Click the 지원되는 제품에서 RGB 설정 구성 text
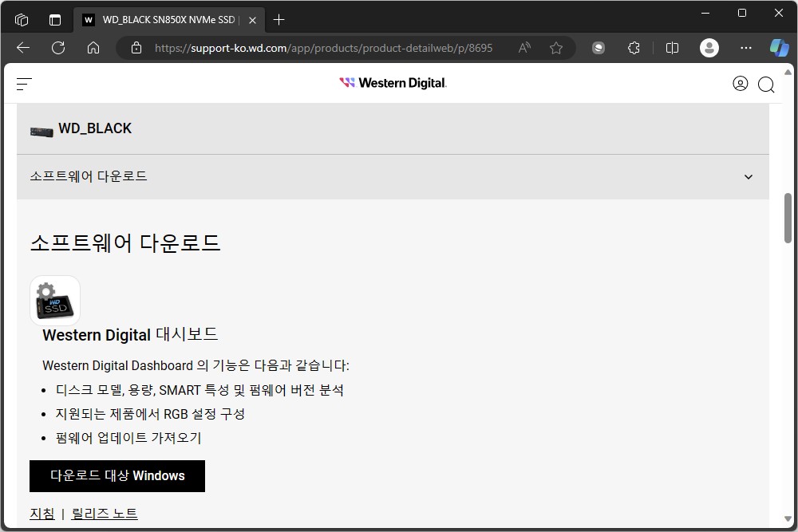The image size is (798, 532). (150, 414)
